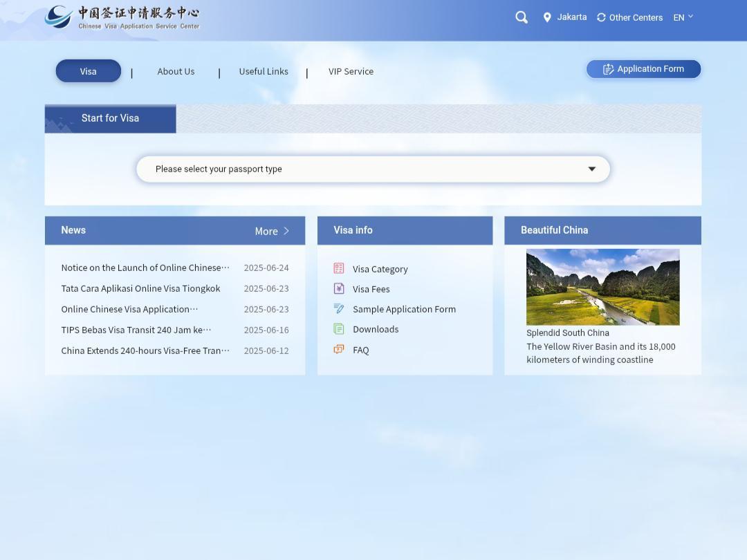This screenshot has height=560, width=747.
Task: Open the Downloads link
Action: (x=376, y=329)
